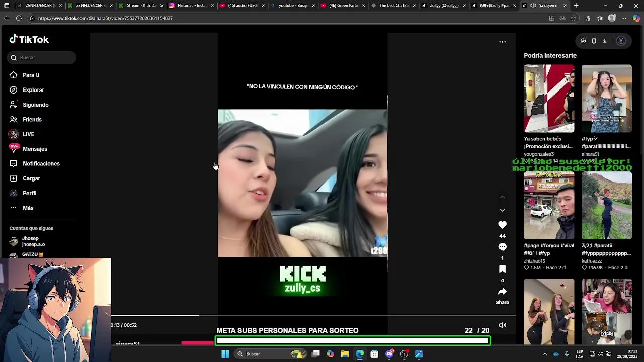Open Edge settings and more menu

click(x=624, y=18)
